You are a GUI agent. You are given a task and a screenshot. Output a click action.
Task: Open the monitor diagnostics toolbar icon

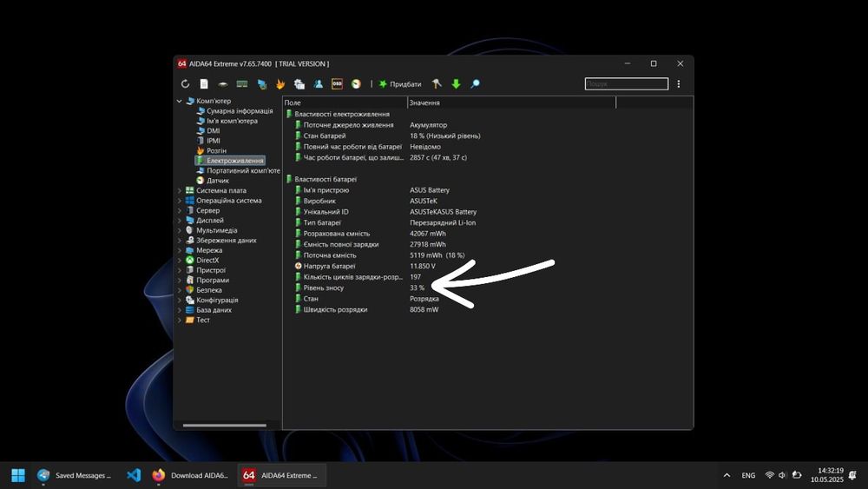(261, 83)
